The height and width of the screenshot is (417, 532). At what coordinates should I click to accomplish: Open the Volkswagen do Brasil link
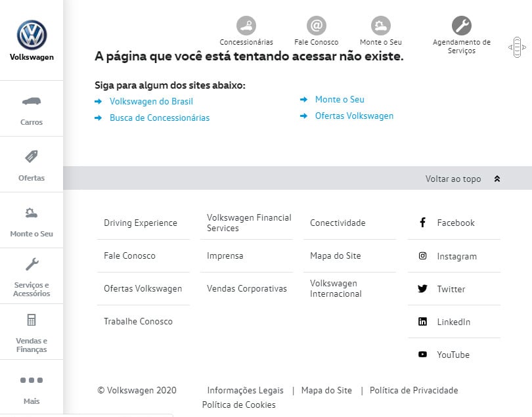[x=151, y=101]
